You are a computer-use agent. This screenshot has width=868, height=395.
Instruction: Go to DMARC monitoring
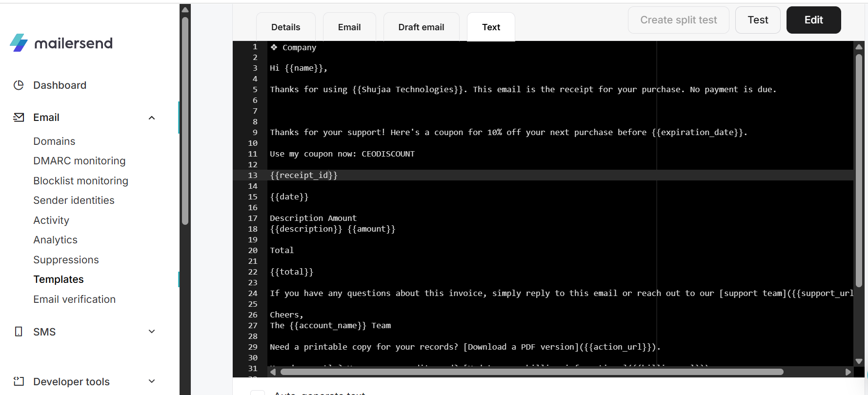point(79,161)
